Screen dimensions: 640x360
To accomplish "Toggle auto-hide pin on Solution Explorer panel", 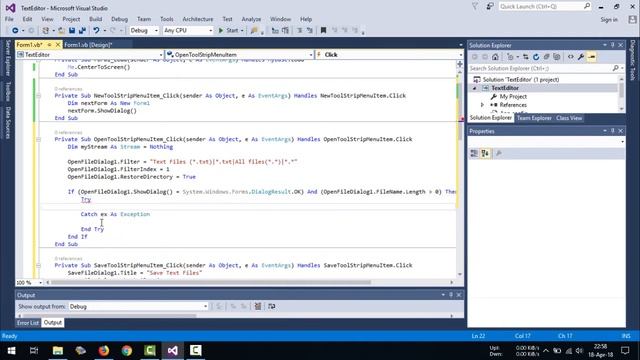I will [613, 45].
